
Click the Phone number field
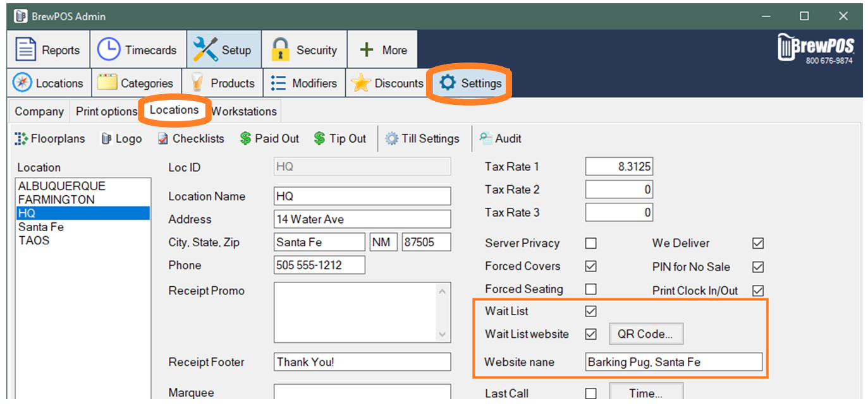click(x=319, y=265)
